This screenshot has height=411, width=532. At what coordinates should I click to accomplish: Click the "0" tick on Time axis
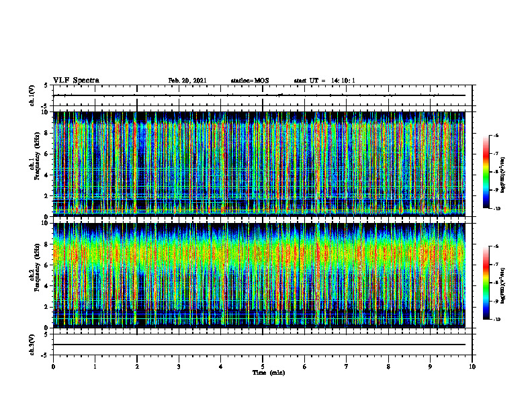53,367
